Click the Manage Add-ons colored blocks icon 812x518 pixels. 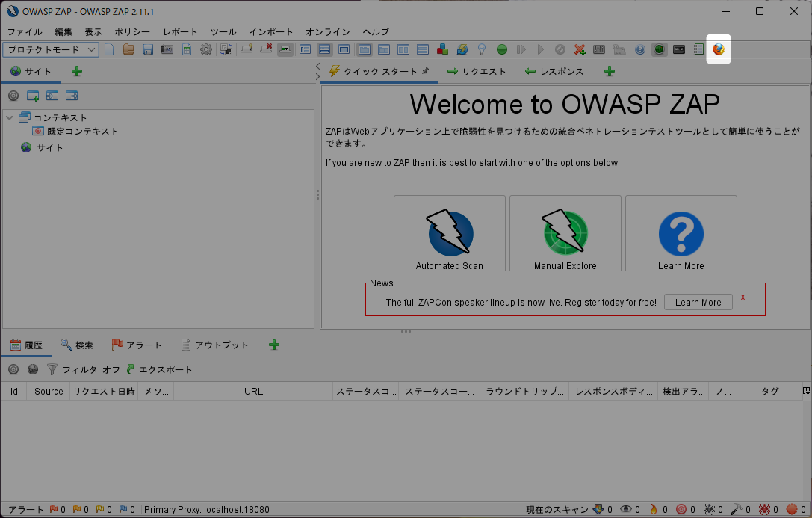tap(442, 49)
